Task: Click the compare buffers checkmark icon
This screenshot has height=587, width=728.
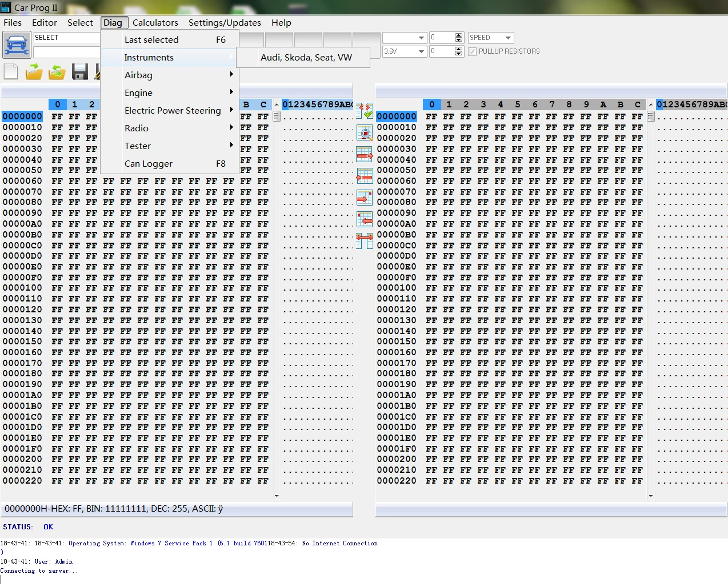Action: coord(365,111)
